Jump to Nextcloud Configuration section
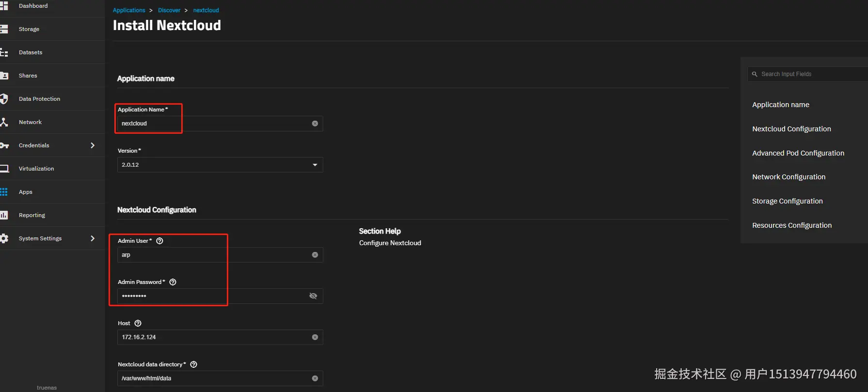This screenshot has height=392, width=868. (x=791, y=129)
